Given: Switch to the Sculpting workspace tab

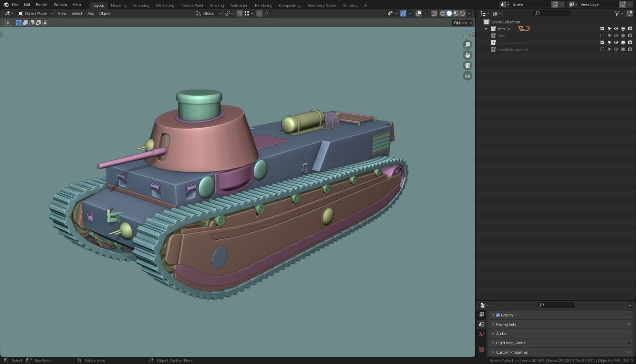Looking at the screenshot, I should point(141,6).
